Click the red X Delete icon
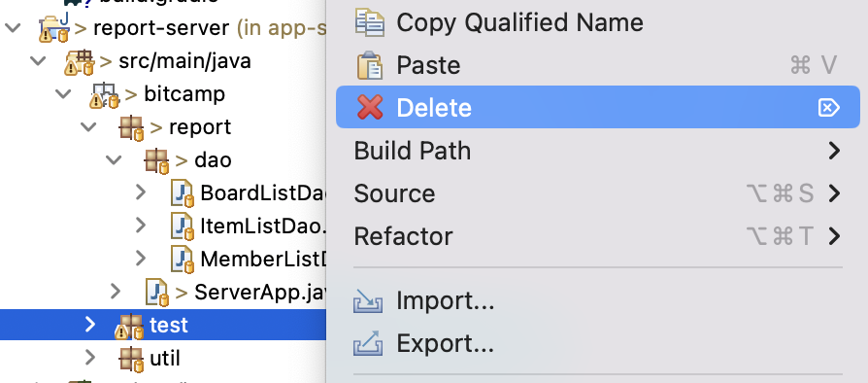 (370, 107)
